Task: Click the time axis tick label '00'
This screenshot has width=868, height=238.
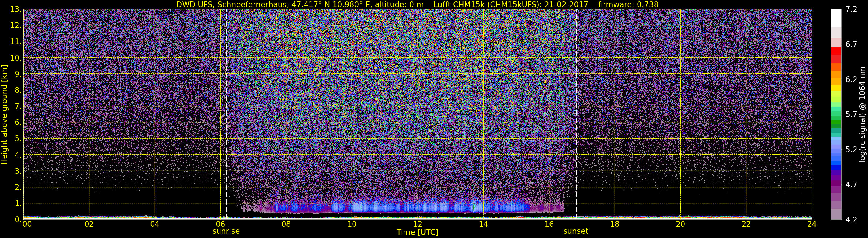Action: coord(27,224)
